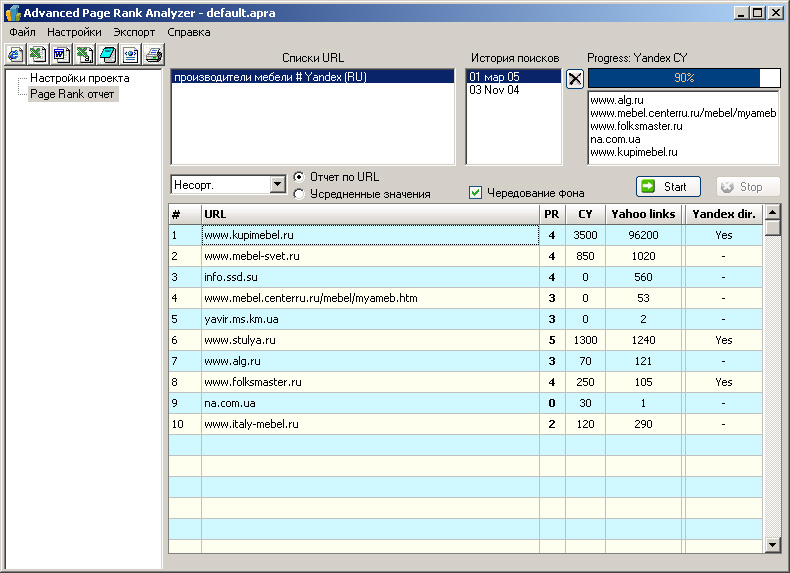The width and height of the screenshot is (790, 573).
Task: Sort table by the PR column header
Action: coord(552,214)
